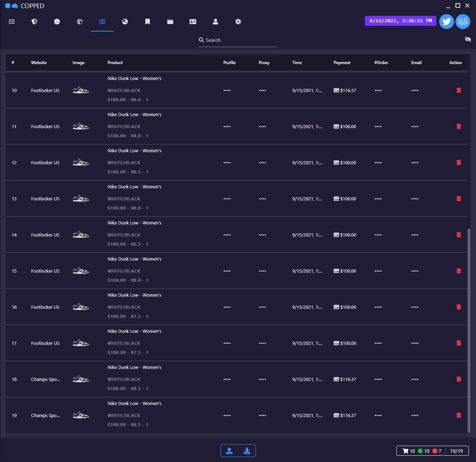Screen dimensions: 476x462
Task: Delete order row 19 with trash icon
Action: [x=459, y=415]
